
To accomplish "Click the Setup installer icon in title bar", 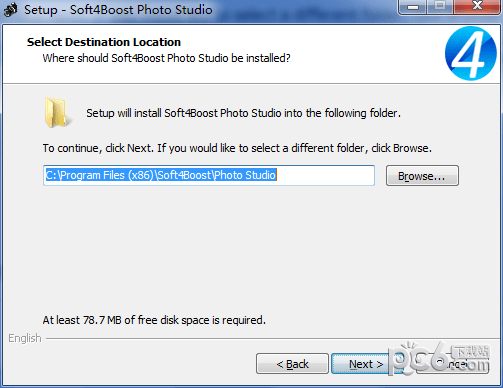I will (10, 9).
